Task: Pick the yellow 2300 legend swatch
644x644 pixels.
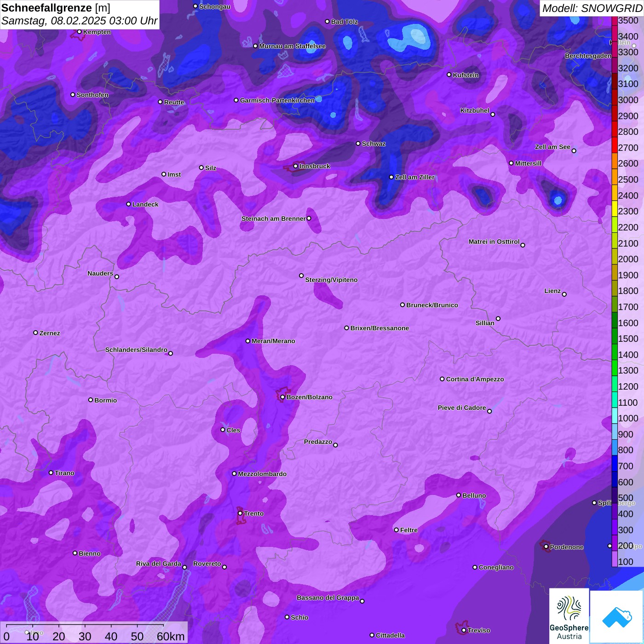Action: click(615, 208)
